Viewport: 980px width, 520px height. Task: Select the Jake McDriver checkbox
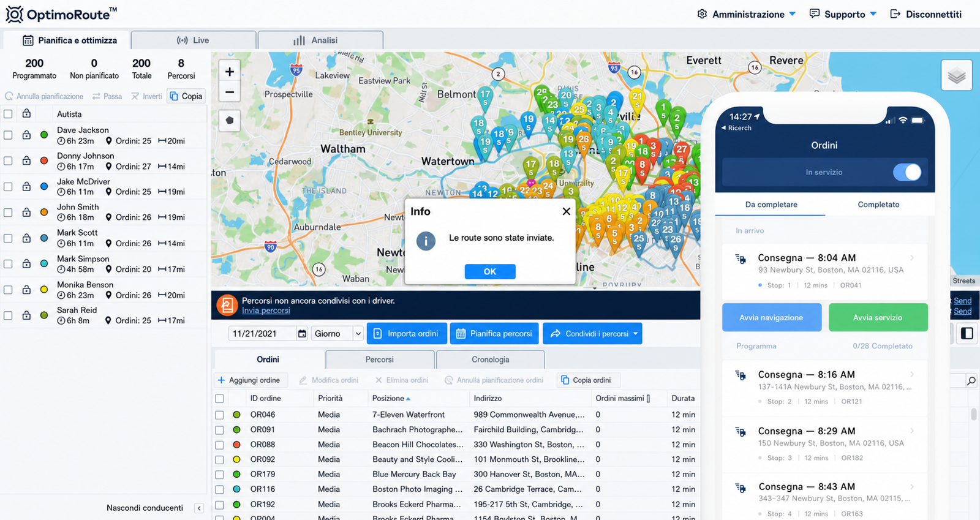[x=8, y=186]
